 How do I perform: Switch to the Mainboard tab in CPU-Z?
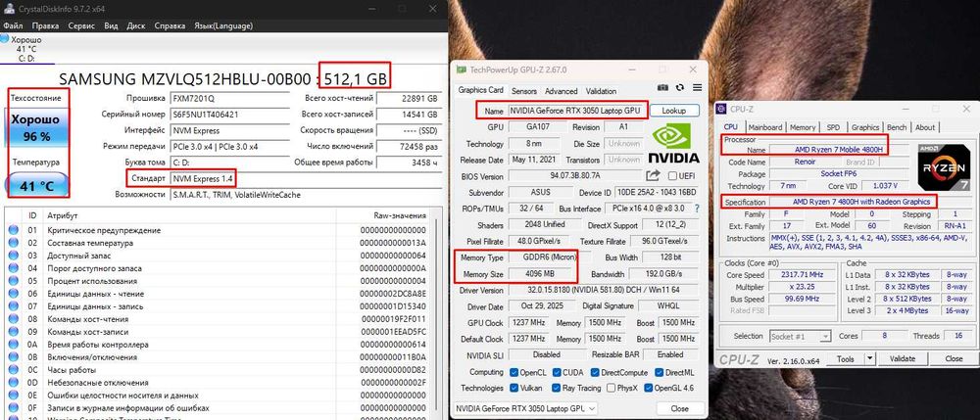(765, 127)
